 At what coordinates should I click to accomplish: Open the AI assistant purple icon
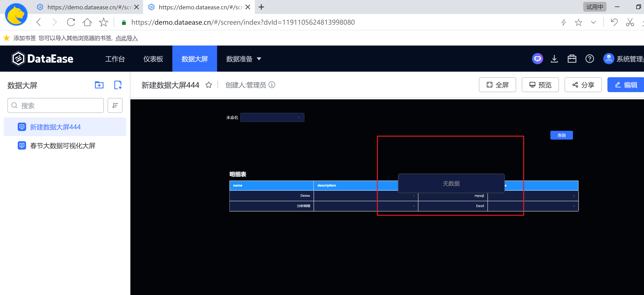coord(537,59)
